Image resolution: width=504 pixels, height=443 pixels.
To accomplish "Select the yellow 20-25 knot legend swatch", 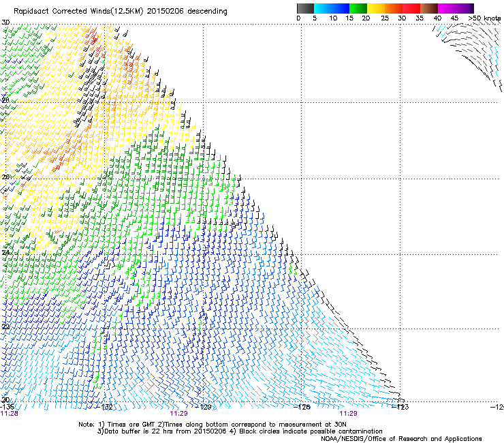I will click(x=376, y=8).
